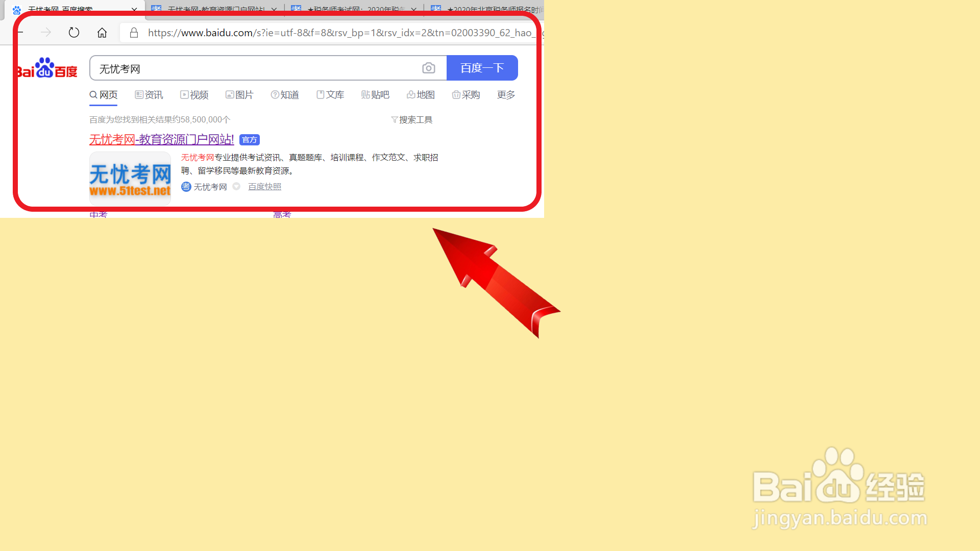Switch to the 资讯 tab
Screen dimensions: 980x551
(x=149, y=95)
